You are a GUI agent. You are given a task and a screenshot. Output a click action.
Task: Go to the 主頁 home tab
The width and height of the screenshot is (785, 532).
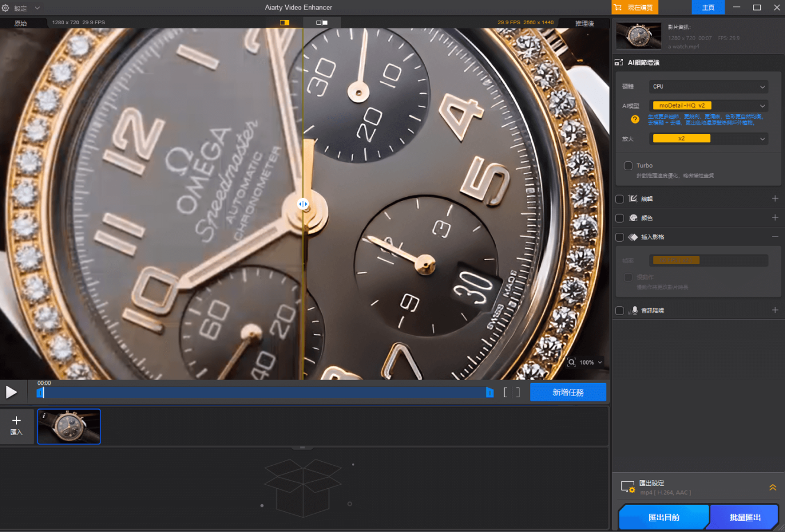click(708, 8)
